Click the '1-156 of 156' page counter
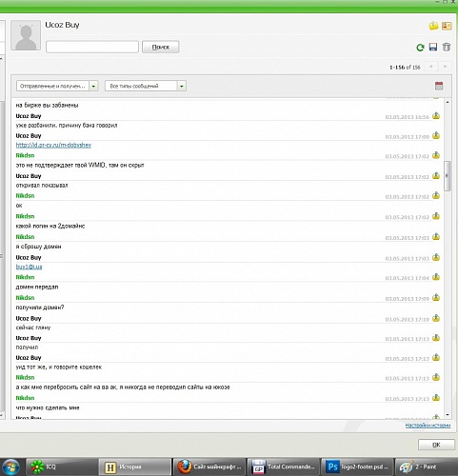The height and width of the screenshot is (476, 458). pyautogui.click(x=405, y=68)
